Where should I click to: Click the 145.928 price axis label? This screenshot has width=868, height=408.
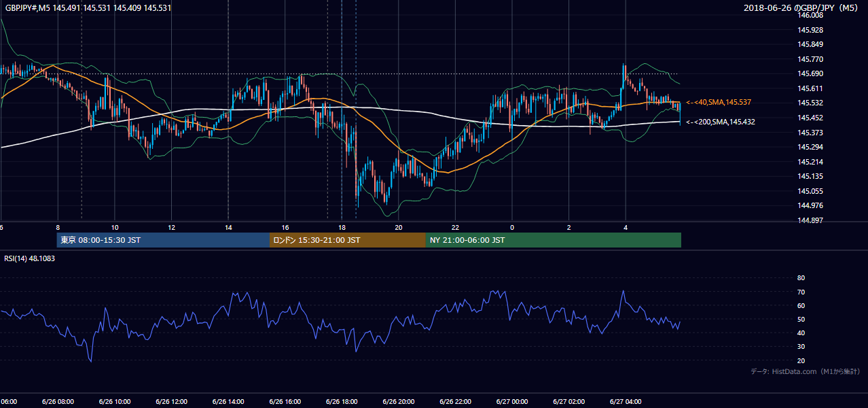[811, 30]
